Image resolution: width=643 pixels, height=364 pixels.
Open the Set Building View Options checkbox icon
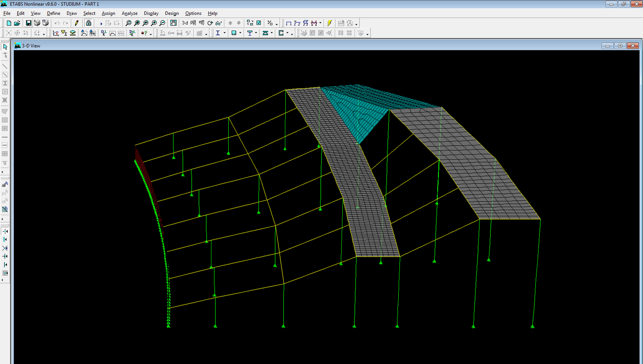coord(259,23)
